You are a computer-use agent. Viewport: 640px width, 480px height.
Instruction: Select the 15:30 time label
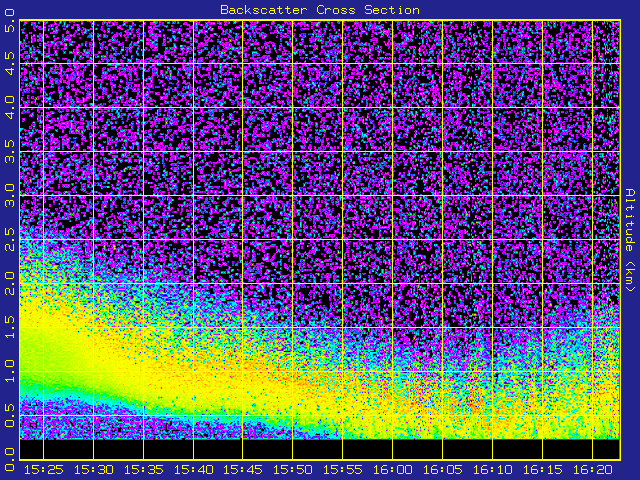click(x=93, y=470)
